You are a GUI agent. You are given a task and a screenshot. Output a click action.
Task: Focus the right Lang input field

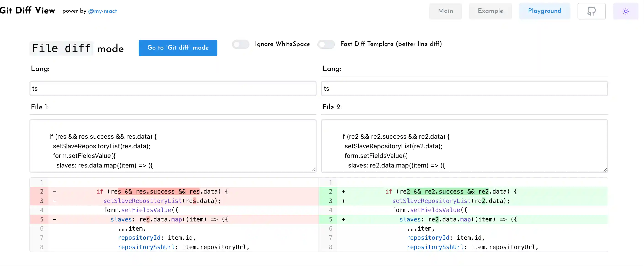point(464,89)
